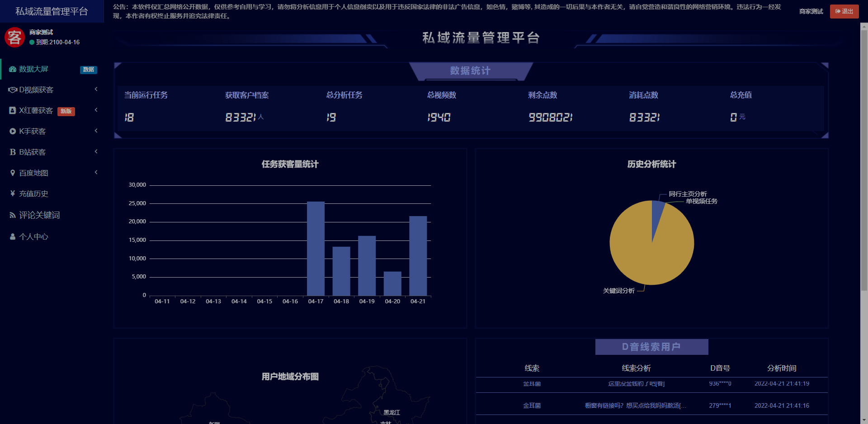Click the map pin icon for 百度地图
Image resolution: width=868 pixels, height=424 pixels.
pos(13,173)
